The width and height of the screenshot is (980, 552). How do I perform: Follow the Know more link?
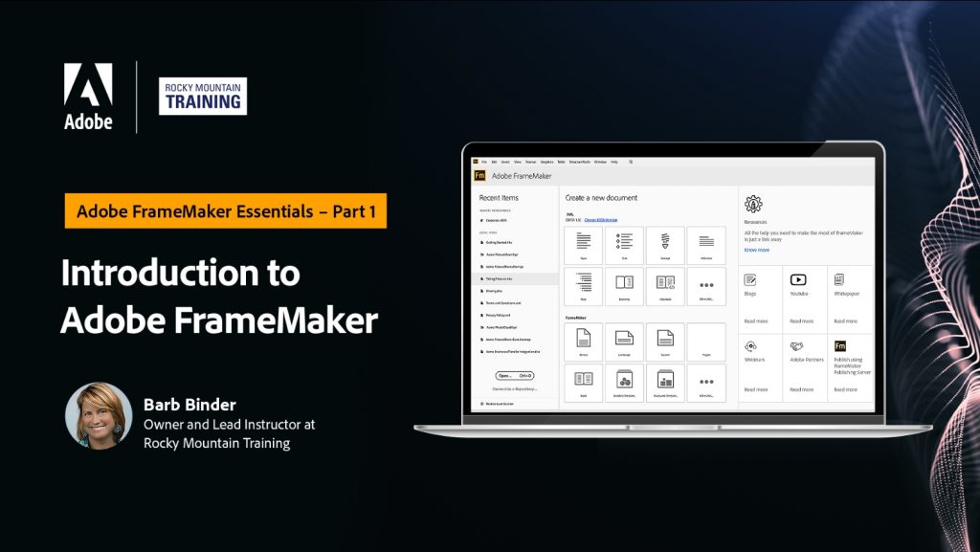[x=756, y=250]
